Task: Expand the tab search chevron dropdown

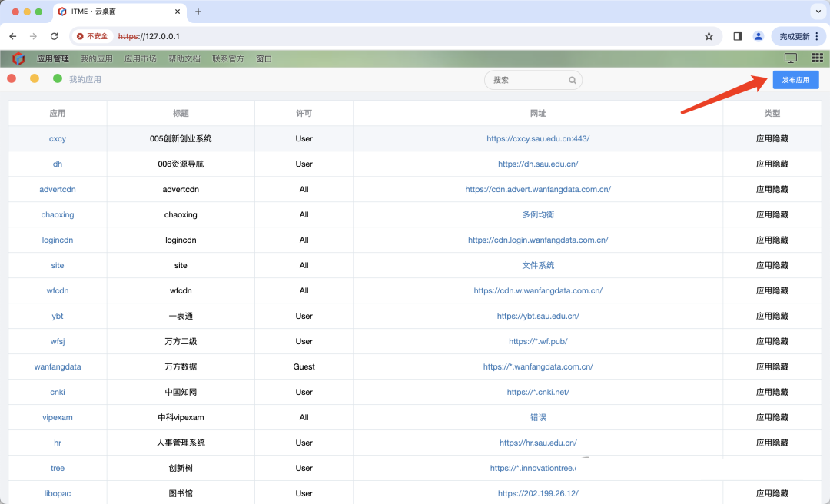Action: point(817,12)
